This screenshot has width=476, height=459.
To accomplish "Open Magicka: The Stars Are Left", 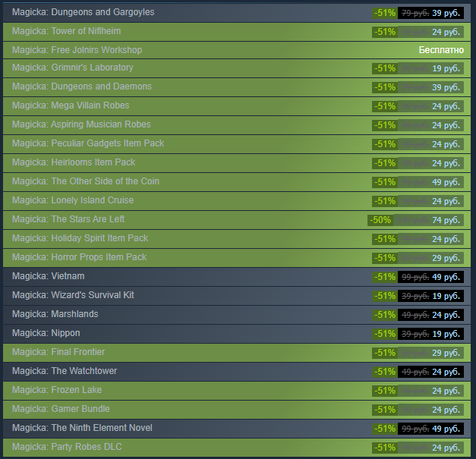I will click(237, 220).
